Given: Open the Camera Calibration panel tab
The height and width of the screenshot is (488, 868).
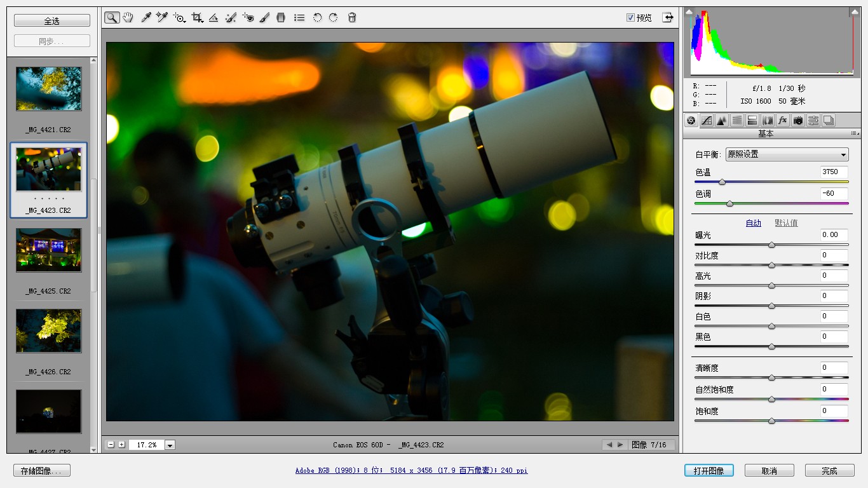Looking at the screenshot, I should [798, 120].
